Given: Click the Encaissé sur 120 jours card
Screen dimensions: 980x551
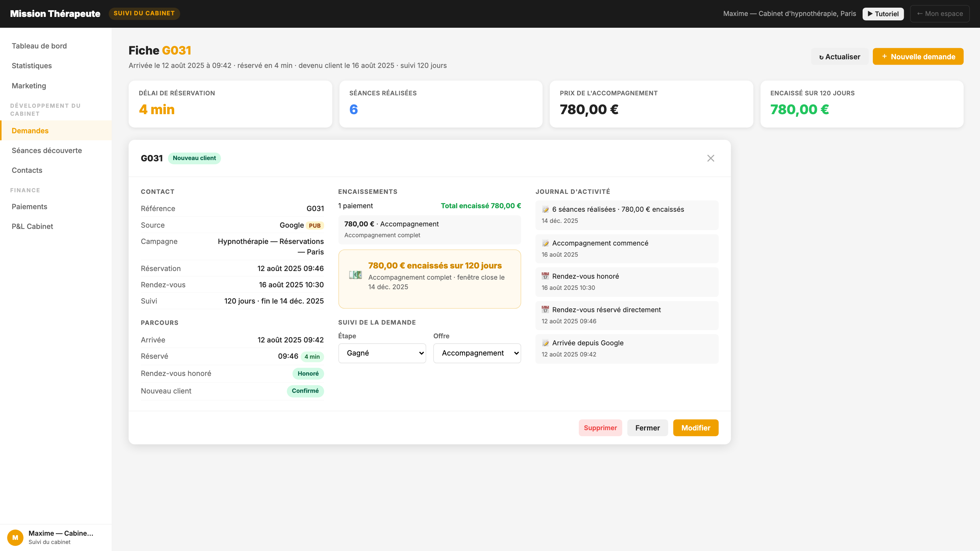Looking at the screenshot, I should (x=862, y=104).
